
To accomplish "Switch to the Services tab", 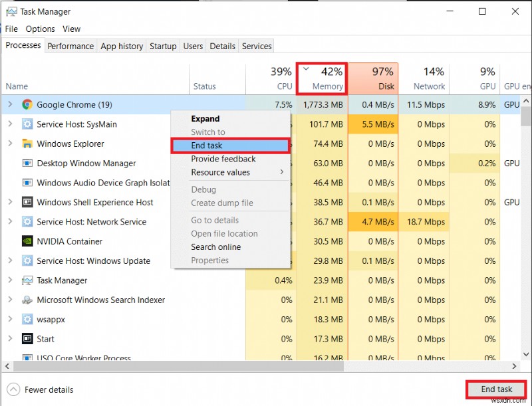I will (256, 46).
